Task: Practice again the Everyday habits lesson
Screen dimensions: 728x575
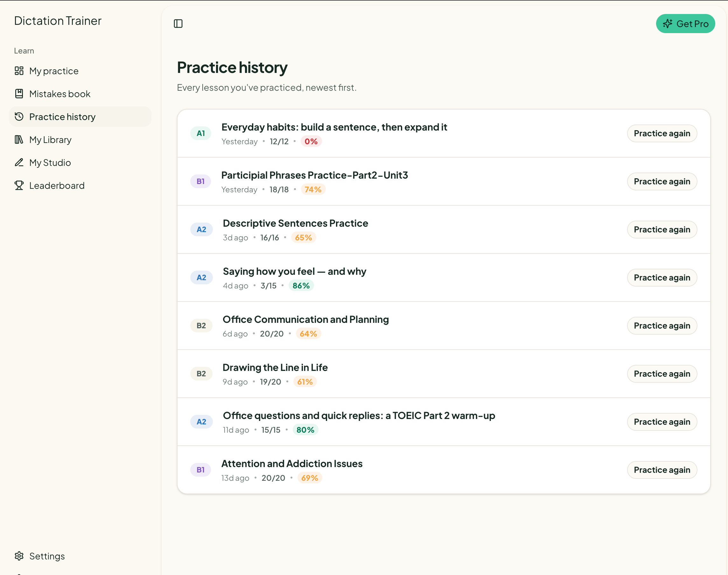Action: pos(662,133)
